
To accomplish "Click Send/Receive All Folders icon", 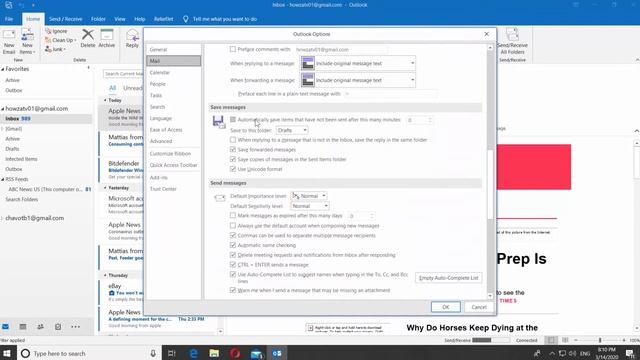I will (512, 35).
